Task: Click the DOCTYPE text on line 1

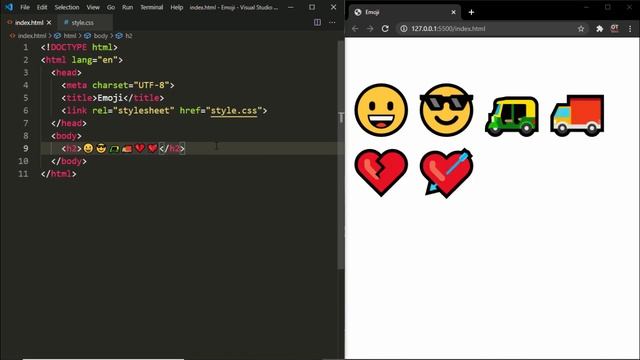Action: click(x=69, y=47)
